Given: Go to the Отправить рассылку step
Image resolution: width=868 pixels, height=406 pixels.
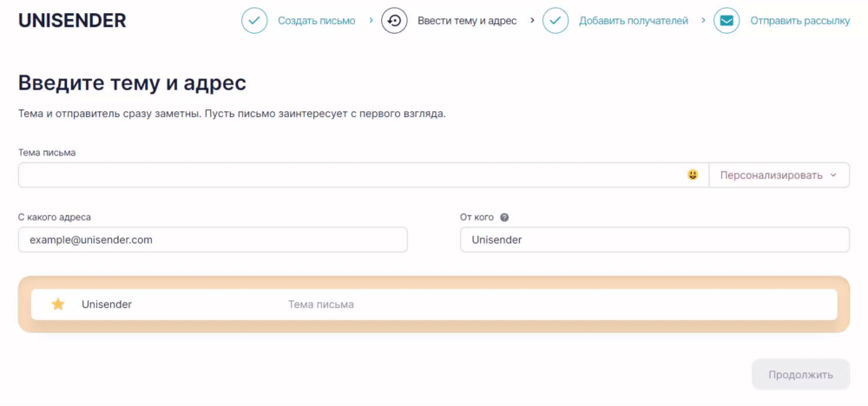Looking at the screenshot, I should pyautogui.click(x=800, y=21).
